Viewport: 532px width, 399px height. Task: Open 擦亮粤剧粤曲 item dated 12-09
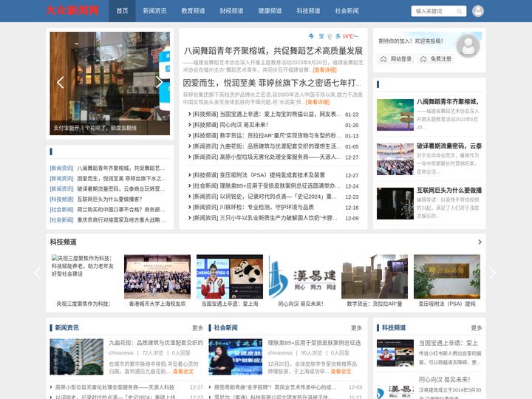click(275, 387)
